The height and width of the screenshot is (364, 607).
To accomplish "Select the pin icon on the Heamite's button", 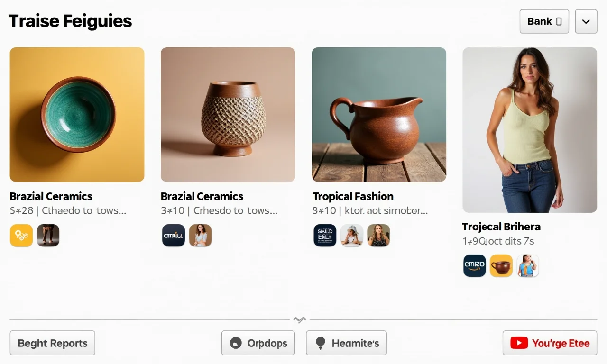I will (x=320, y=343).
